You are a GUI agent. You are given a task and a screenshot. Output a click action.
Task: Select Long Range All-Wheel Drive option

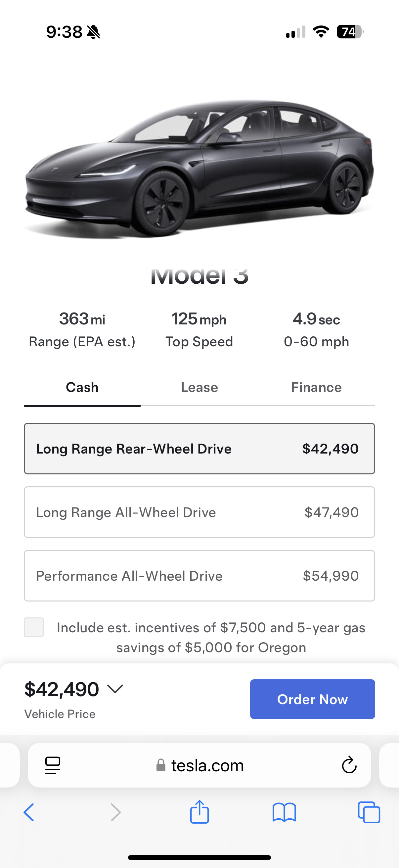[x=199, y=512]
